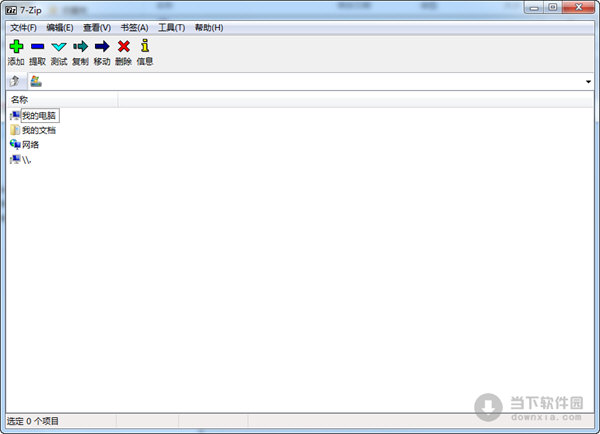Open the 文件(F) menu
600x434 pixels.
click(x=23, y=28)
